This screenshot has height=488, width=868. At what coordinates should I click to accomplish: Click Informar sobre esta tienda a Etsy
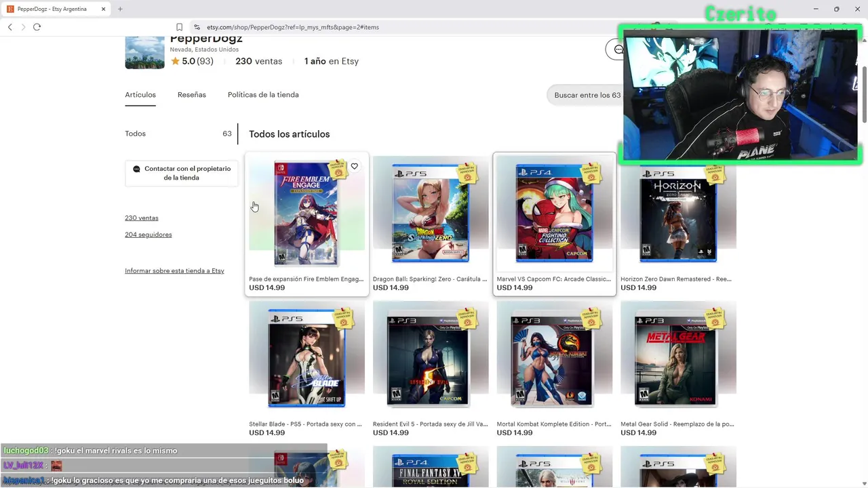[x=174, y=270]
